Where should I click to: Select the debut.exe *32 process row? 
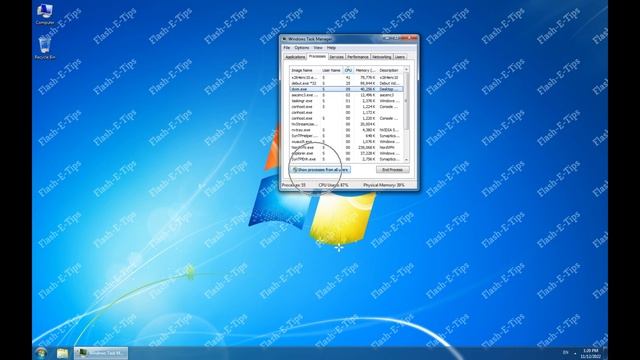[346, 83]
